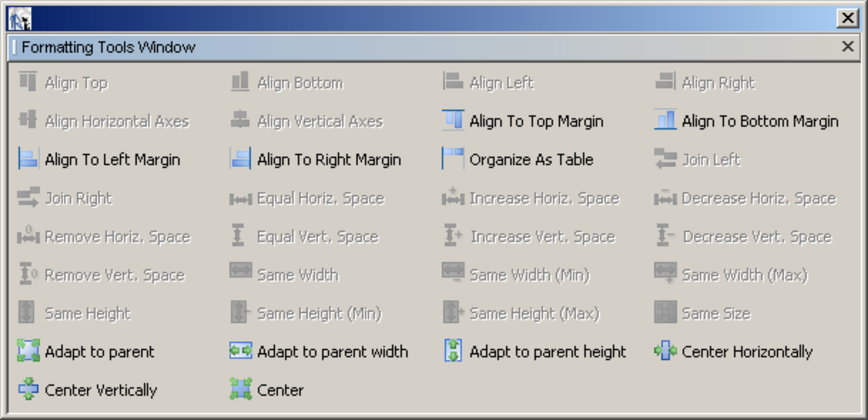The height and width of the screenshot is (420, 868).
Task: Click the application icon in title bar
Action: (x=20, y=19)
